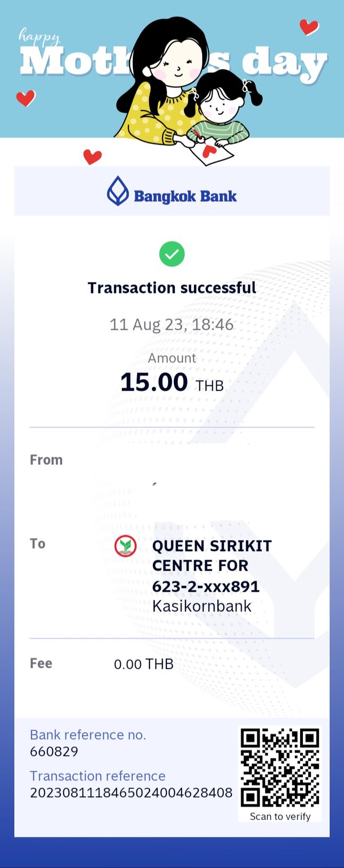Click the Bangkok Bank logo emblem
This screenshot has height=868, width=344.
pos(118,191)
